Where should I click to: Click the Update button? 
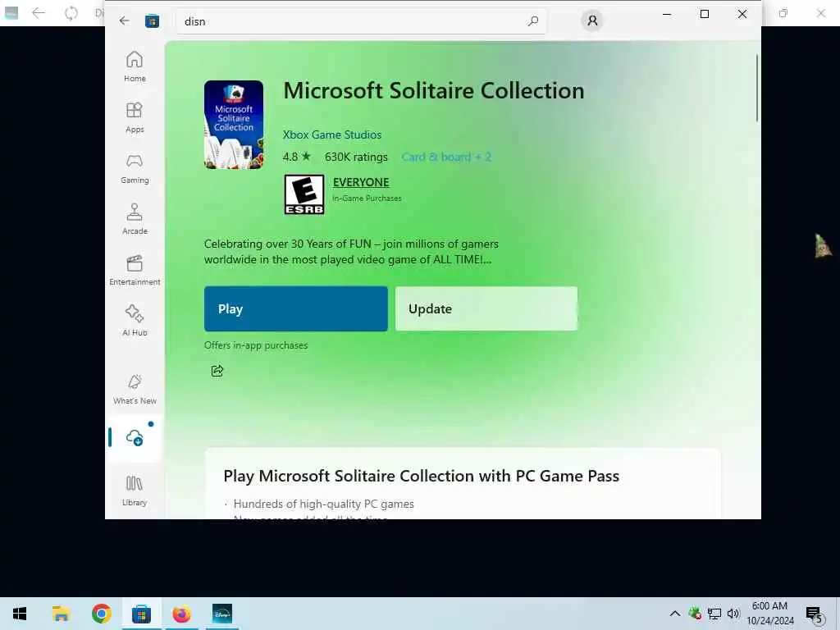(x=486, y=308)
